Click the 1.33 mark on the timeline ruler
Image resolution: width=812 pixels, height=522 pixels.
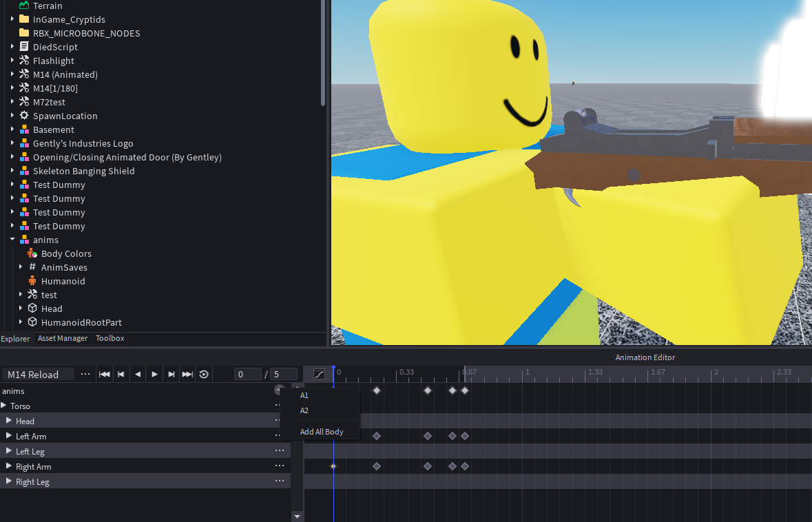click(595, 372)
